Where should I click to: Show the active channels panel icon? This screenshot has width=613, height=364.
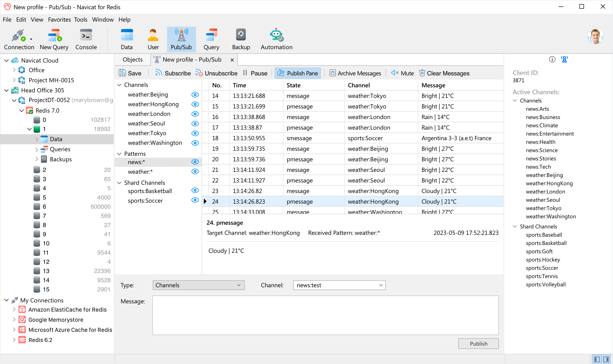[x=564, y=59]
